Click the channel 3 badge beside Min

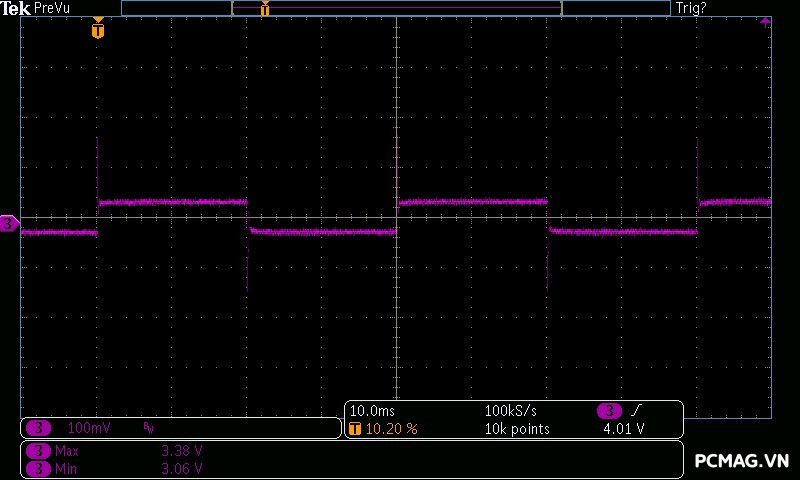click(38, 468)
